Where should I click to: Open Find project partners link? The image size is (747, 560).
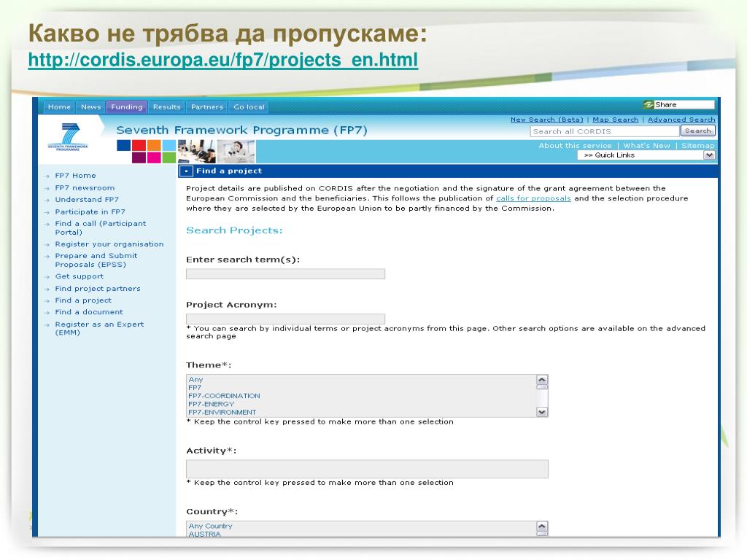98,289
